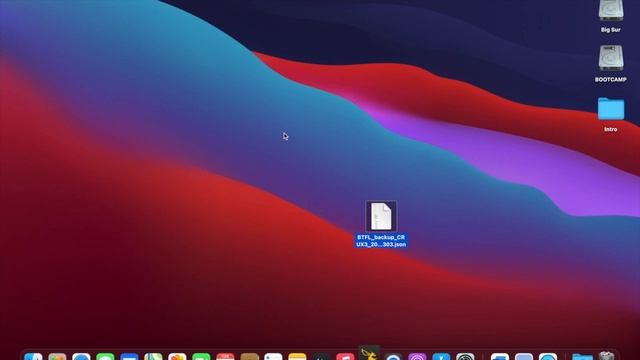Select the Big Sur drive icon
The image size is (640, 360).
[x=611, y=10]
